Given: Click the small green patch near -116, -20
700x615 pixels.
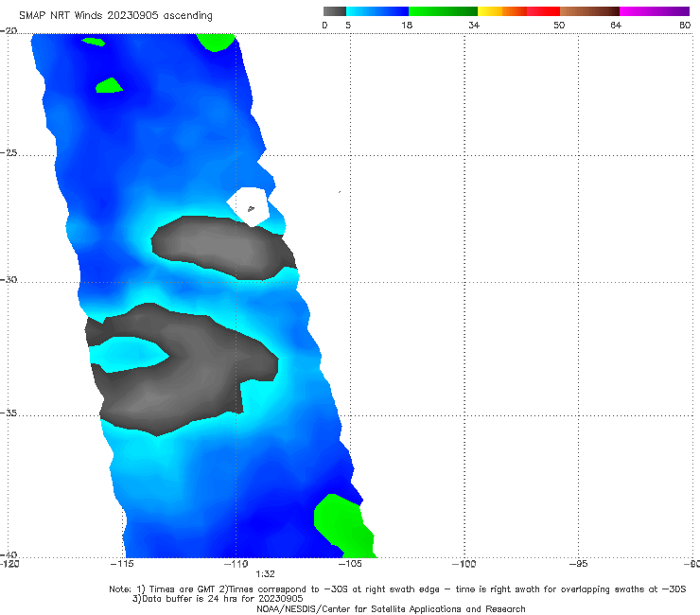Looking at the screenshot, I should 94,42.
